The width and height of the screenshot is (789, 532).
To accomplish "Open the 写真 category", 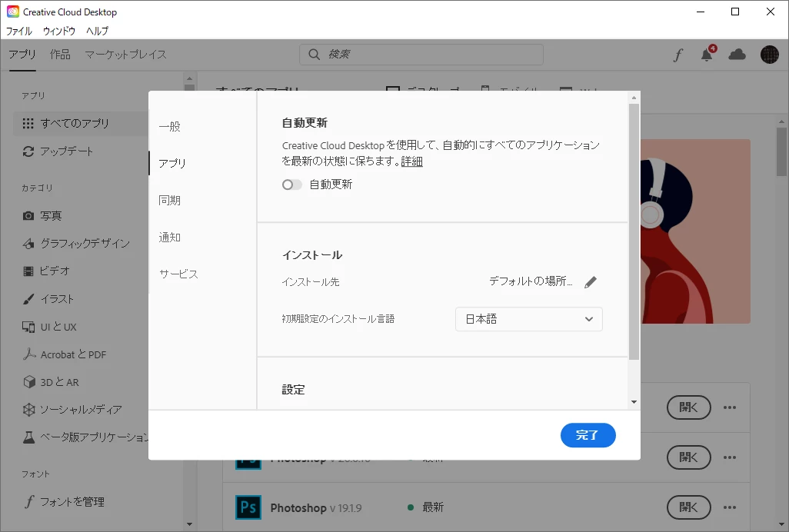I will 42,216.
